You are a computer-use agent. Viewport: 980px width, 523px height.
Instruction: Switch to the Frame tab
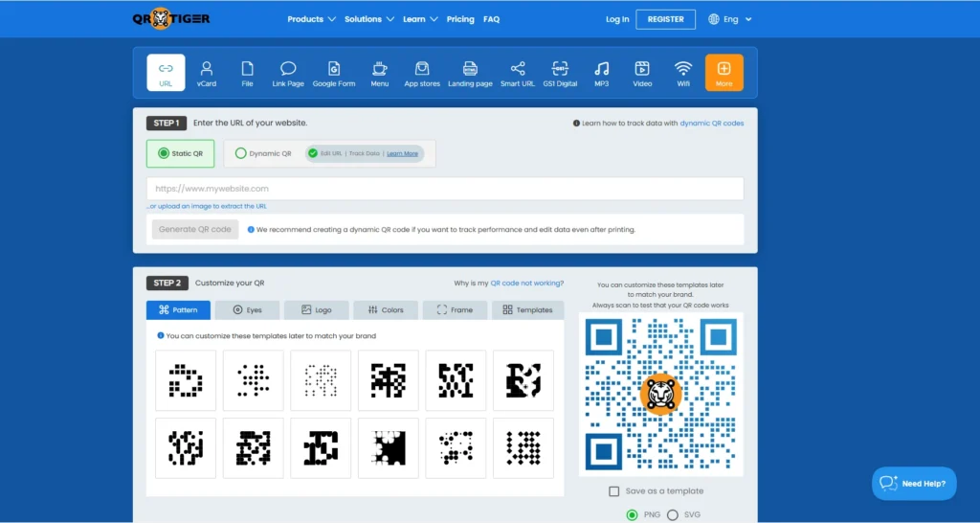[x=455, y=309]
